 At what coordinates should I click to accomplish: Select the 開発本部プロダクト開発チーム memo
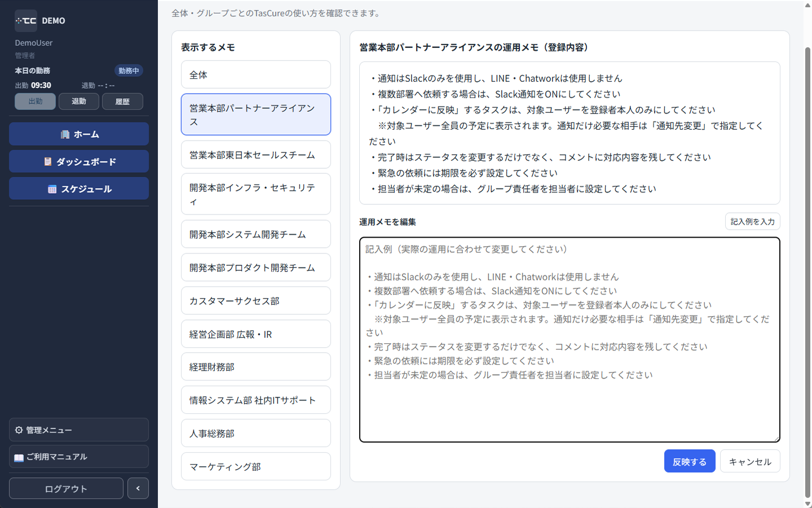[256, 268]
